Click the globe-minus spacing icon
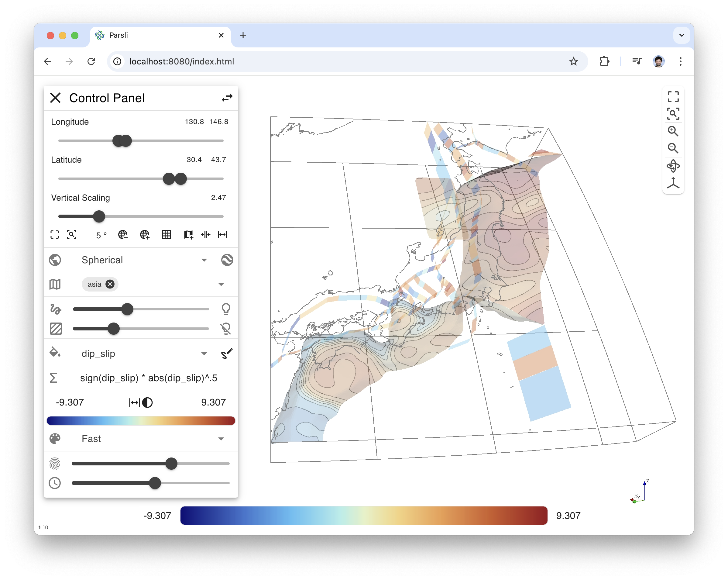 click(x=123, y=234)
